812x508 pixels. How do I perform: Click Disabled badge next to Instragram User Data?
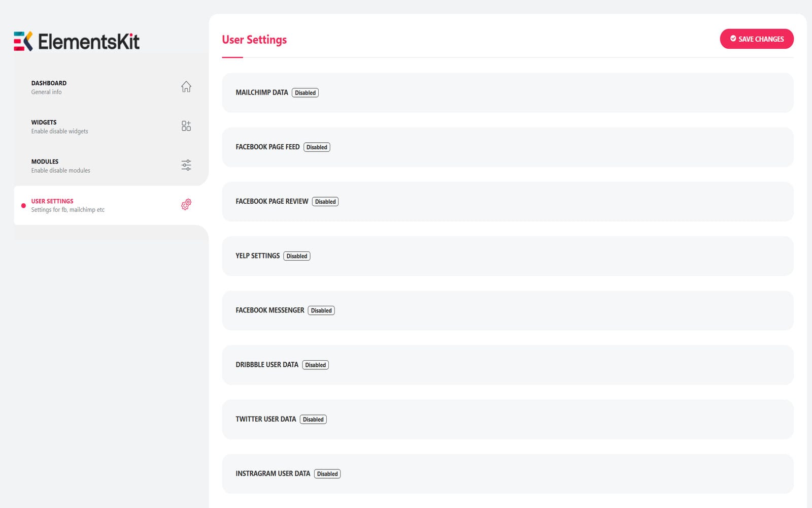coord(327,474)
